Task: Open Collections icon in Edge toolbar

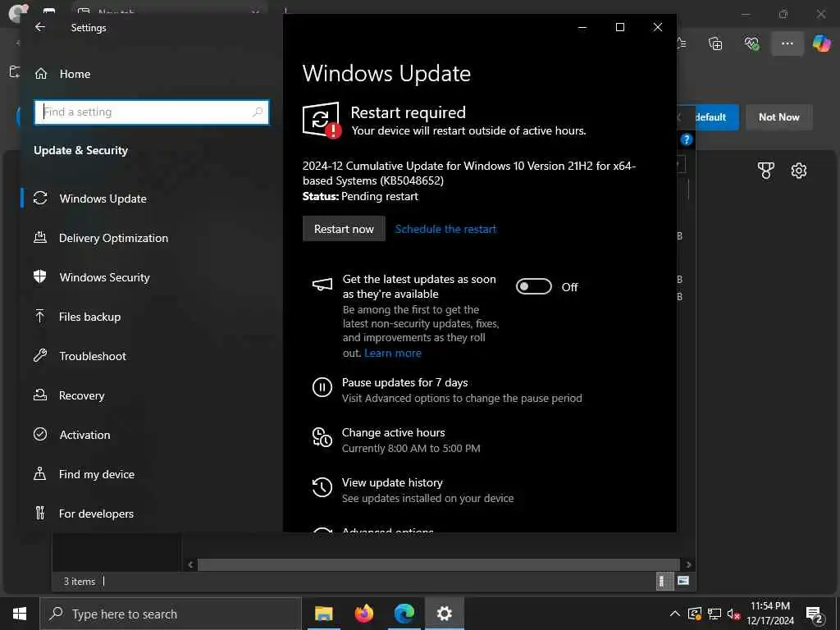Action: [x=715, y=43]
